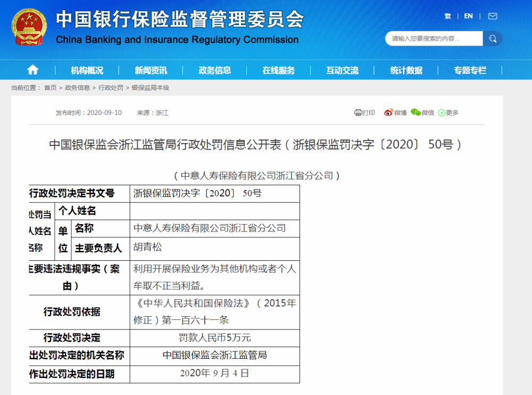Viewport: 532px width, 395px height.
Task: Open 统计数据 menu
Action: click(x=406, y=70)
